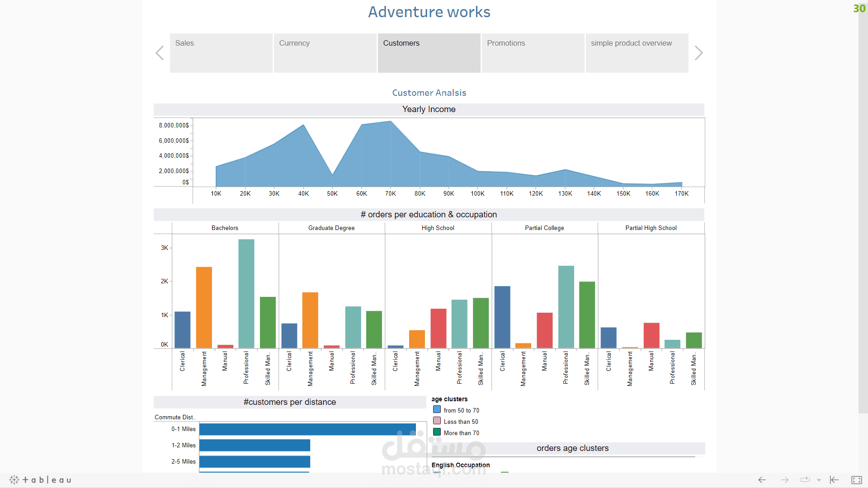The image size is (868, 488).
Task: Open the Sales story tab
Action: (221, 53)
